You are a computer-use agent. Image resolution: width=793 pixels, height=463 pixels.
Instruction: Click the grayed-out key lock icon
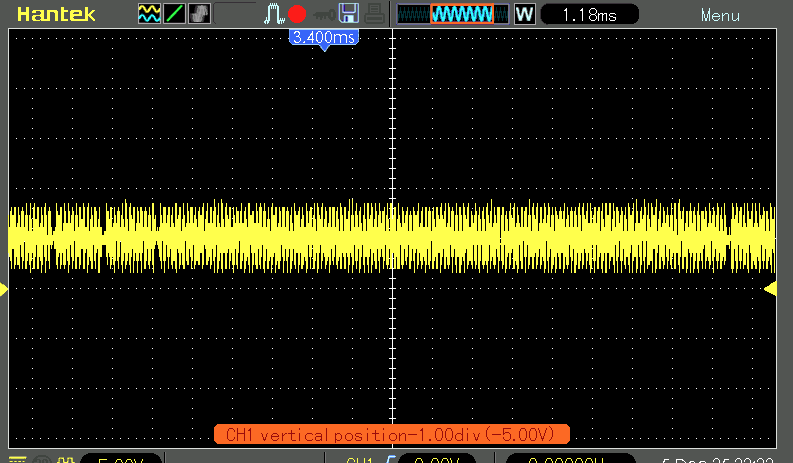[322, 14]
